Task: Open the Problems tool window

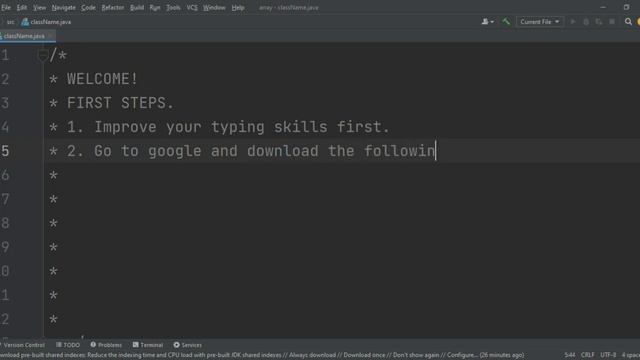Action: pyautogui.click(x=106, y=345)
